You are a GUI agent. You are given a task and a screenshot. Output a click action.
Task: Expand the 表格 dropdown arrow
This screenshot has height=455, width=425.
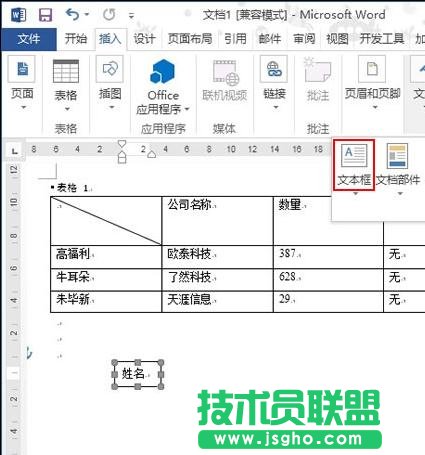[x=67, y=109]
